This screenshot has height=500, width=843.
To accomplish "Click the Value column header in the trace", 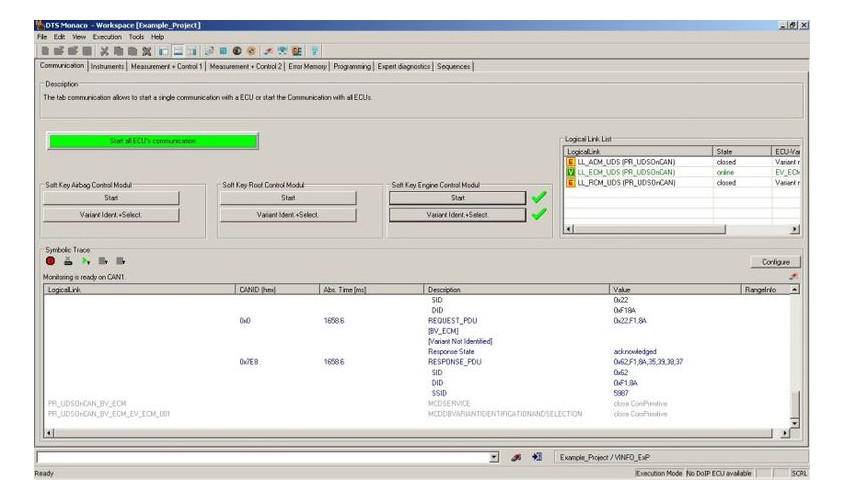I will click(675, 289).
